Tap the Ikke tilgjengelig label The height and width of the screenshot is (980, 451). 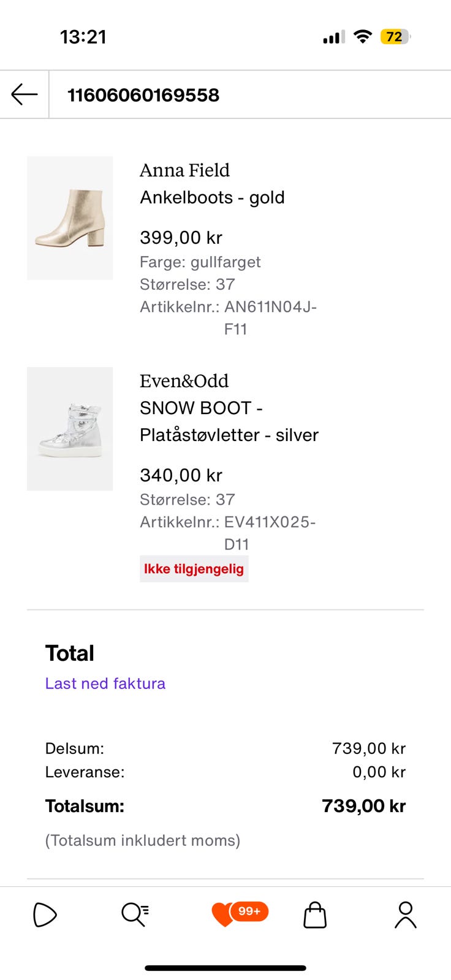194,569
